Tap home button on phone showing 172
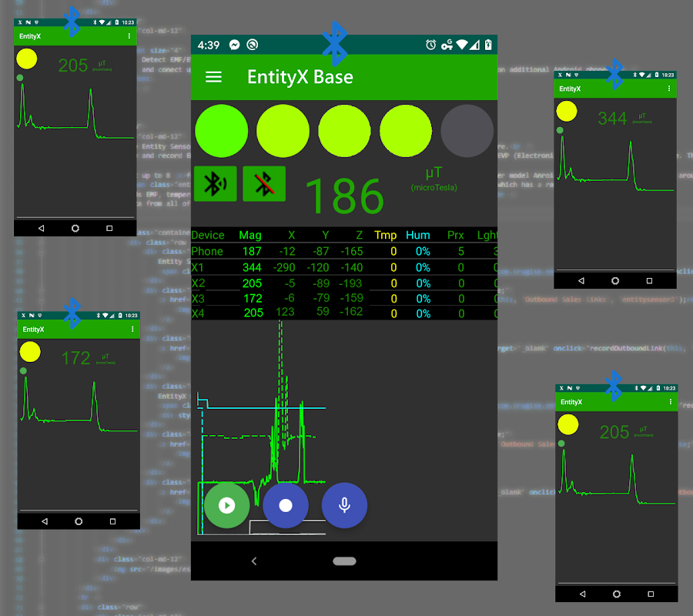Viewport: 693px width, 616px height. (x=79, y=521)
